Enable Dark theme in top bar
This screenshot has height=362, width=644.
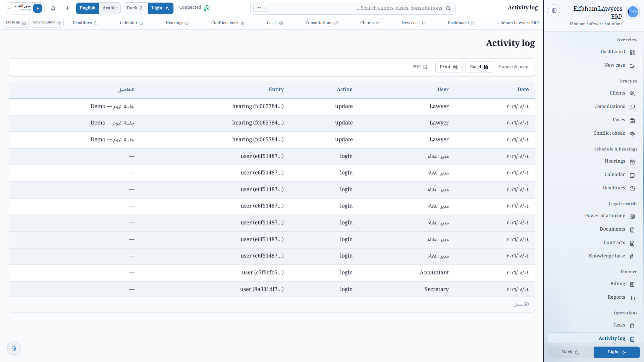135,8
